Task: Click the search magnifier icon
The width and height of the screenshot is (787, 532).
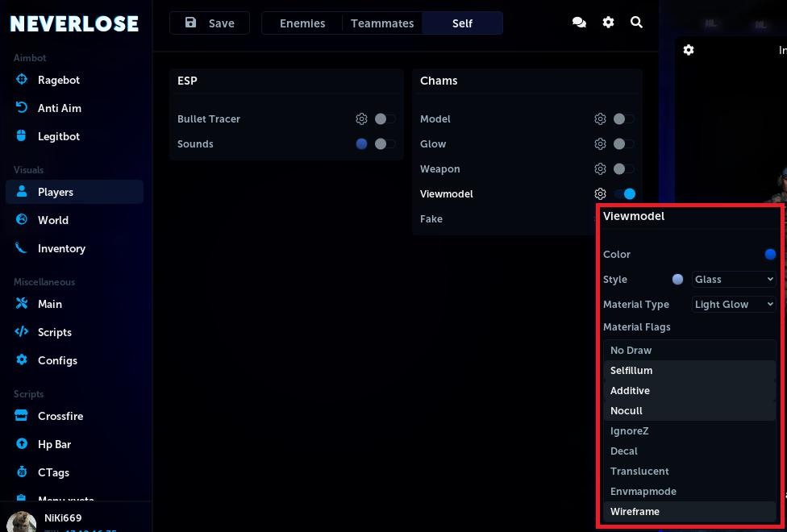Action: tap(636, 23)
